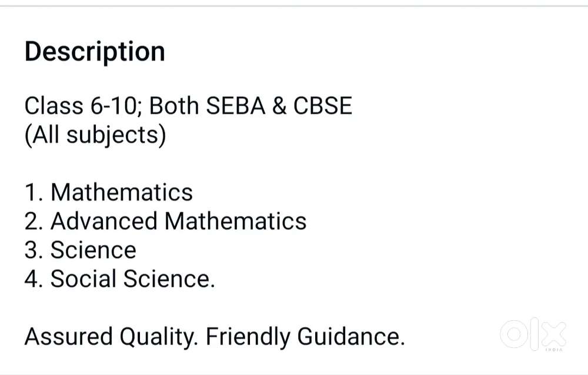Click the OLX logo watermark

pos(533,334)
